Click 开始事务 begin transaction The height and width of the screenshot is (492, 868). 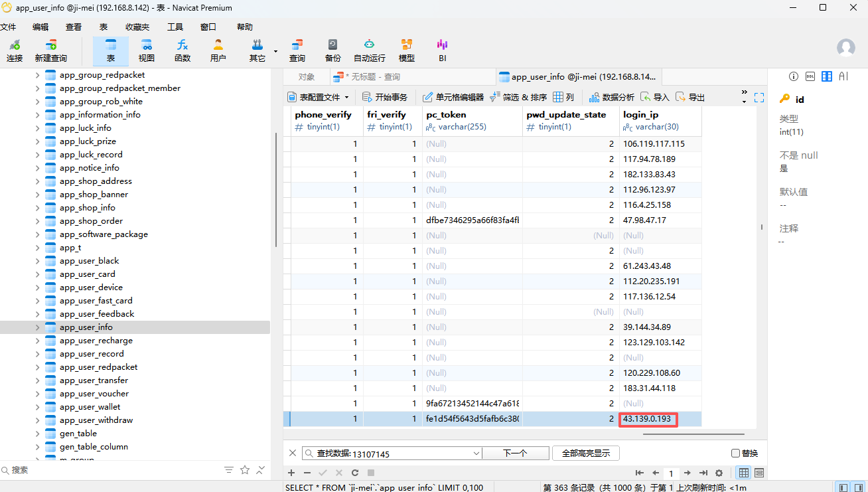[x=385, y=97]
